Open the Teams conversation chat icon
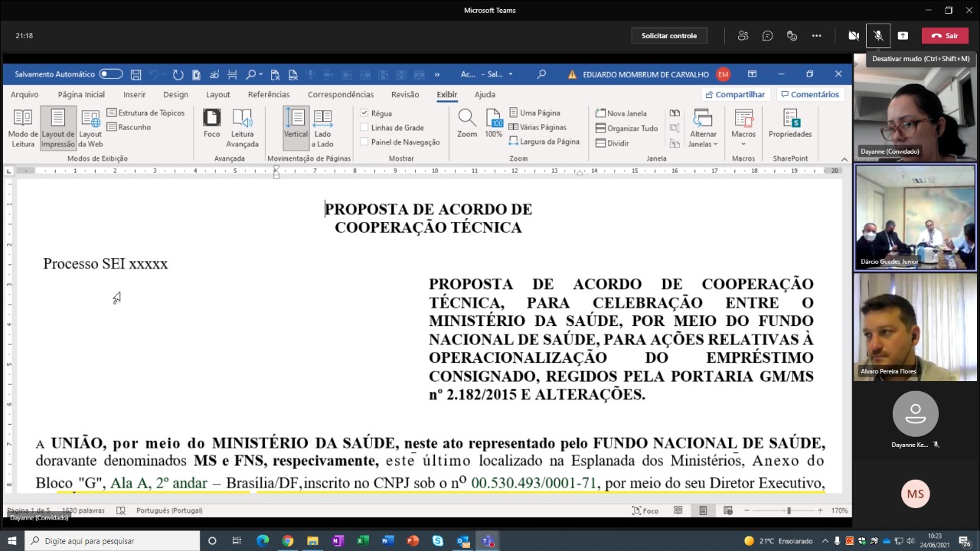980x551 pixels. point(767,35)
